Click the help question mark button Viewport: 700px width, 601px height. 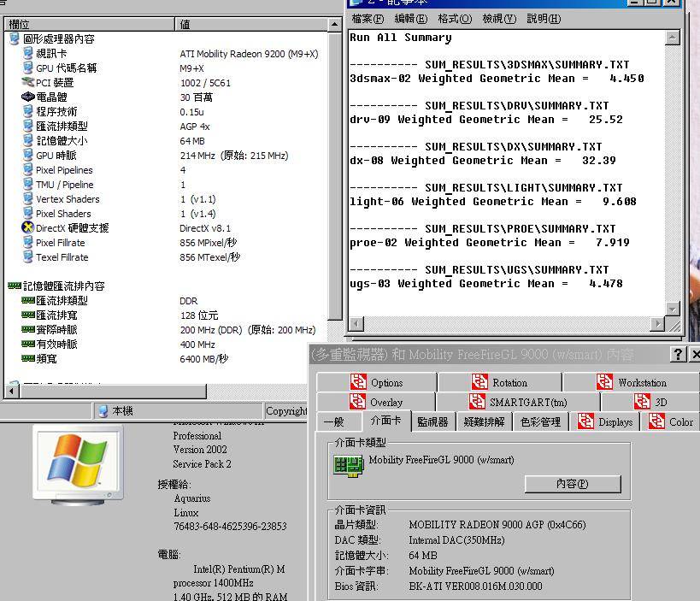[678, 355]
